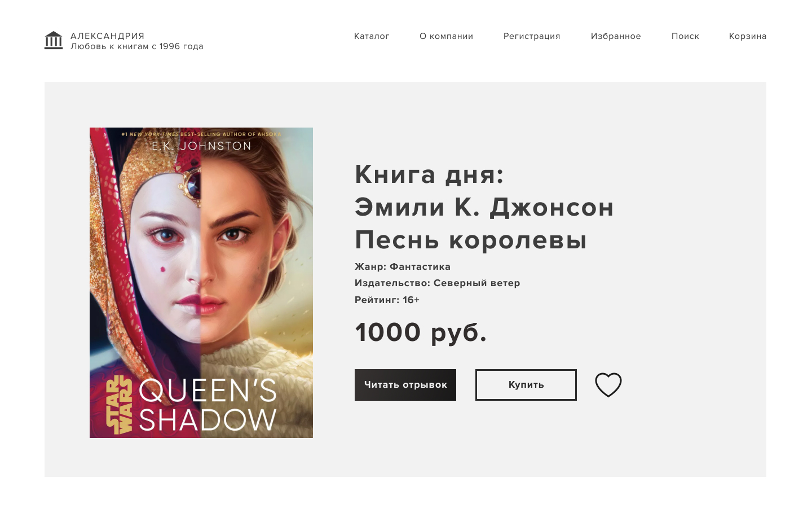Click the Александрия building logo icon
The height and width of the screenshot is (508, 812).
pyautogui.click(x=54, y=41)
